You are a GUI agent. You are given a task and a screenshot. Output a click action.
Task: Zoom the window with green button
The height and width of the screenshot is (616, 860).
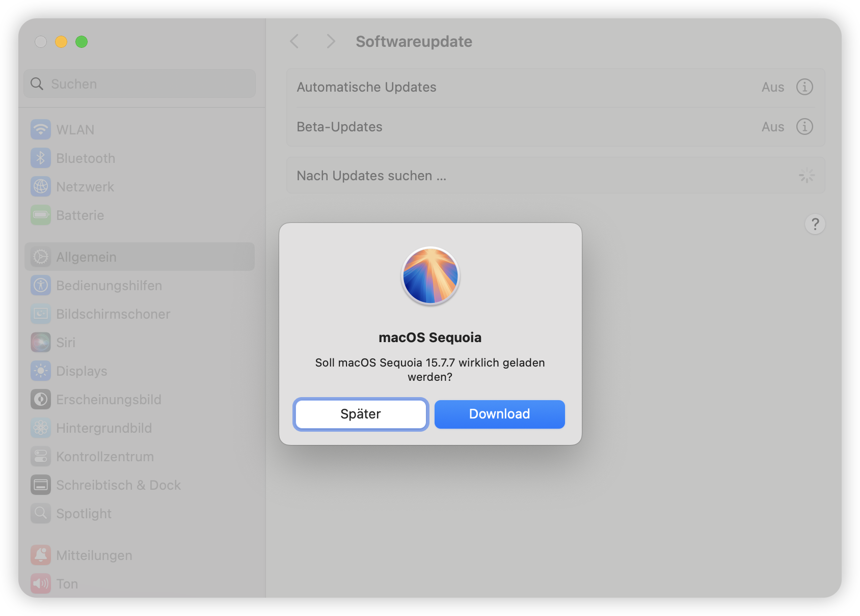[x=82, y=42]
